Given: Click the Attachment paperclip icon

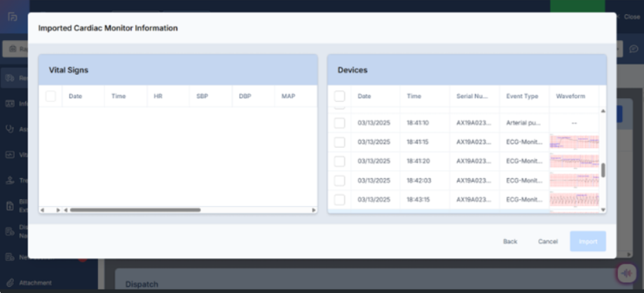Looking at the screenshot, I should 11,282.
